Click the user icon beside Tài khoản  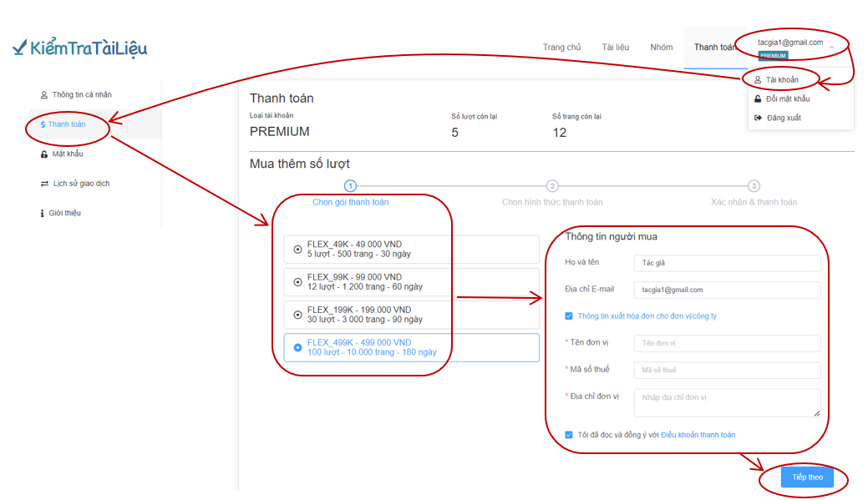[x=758, y=79]
